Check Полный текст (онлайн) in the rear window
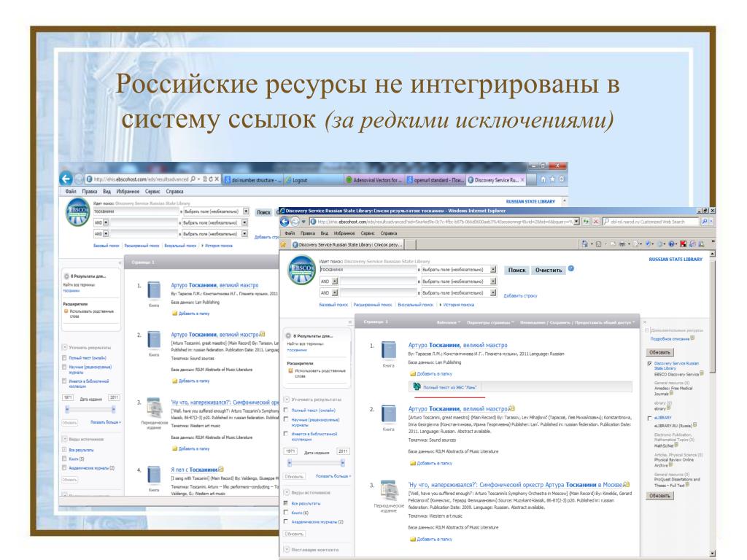The height and width of the screenshot is (560, 747). [64, 357]
